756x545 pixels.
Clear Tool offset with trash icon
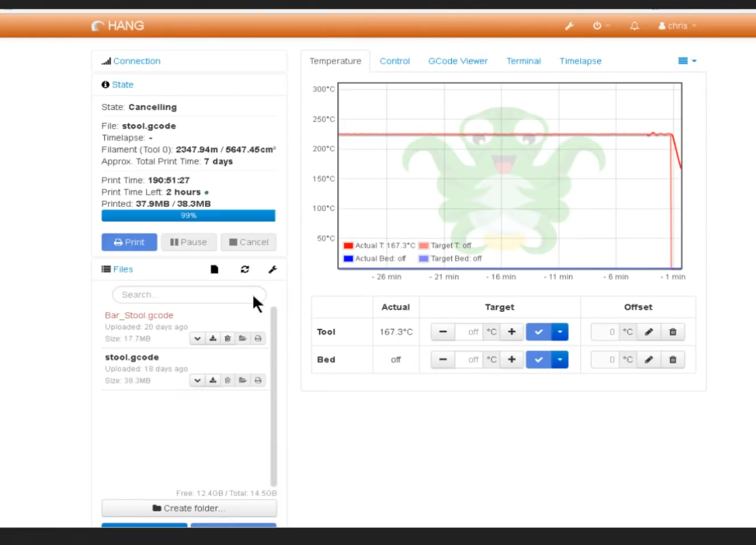coord(673,332)
